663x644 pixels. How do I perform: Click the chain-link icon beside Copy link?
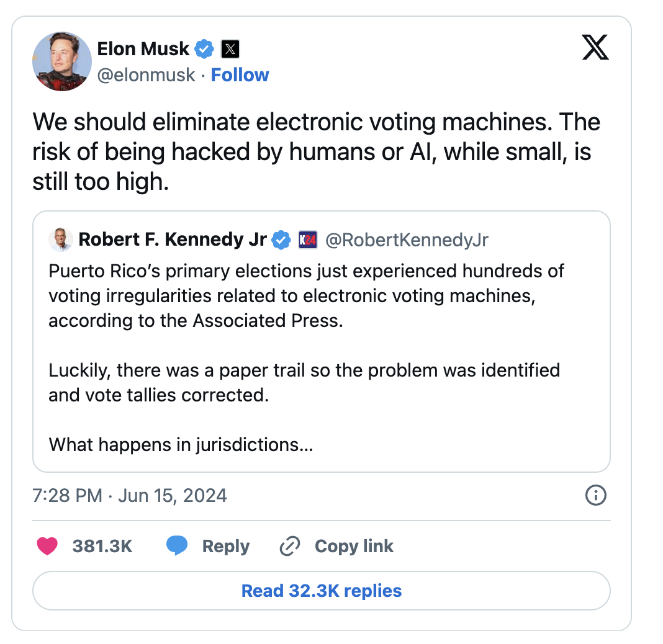pyautogui.click(x=290, y=546)
